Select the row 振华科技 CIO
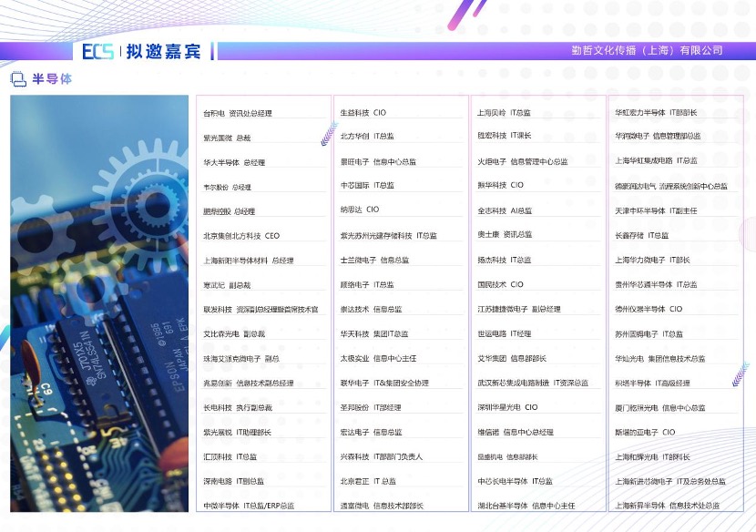Image resolution: width=756 pixels, height=532 pixels. point(500,185)
